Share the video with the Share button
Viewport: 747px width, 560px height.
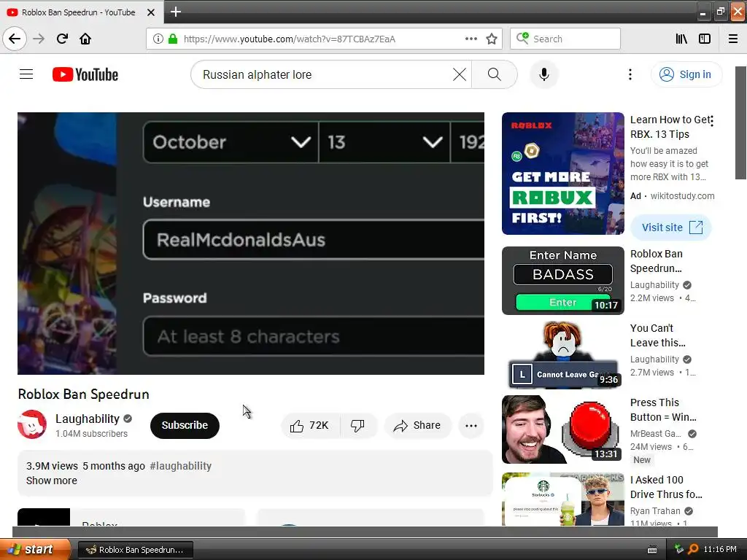coord(418,425)
